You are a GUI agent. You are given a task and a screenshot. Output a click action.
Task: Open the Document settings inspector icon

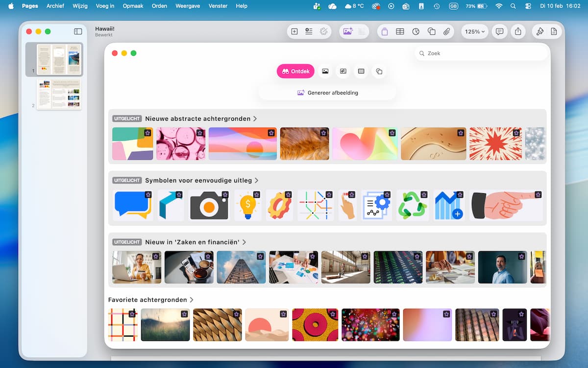(x=554, y=31)
